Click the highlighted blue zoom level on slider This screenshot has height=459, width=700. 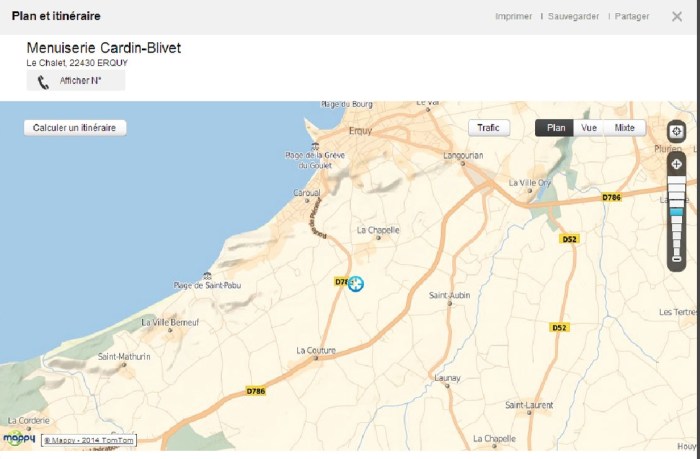677,212
